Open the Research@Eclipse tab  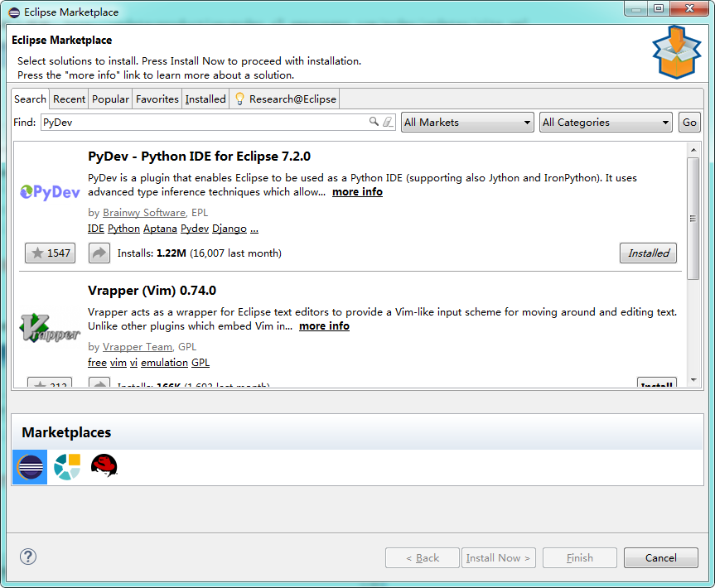(x=286, y=99)
